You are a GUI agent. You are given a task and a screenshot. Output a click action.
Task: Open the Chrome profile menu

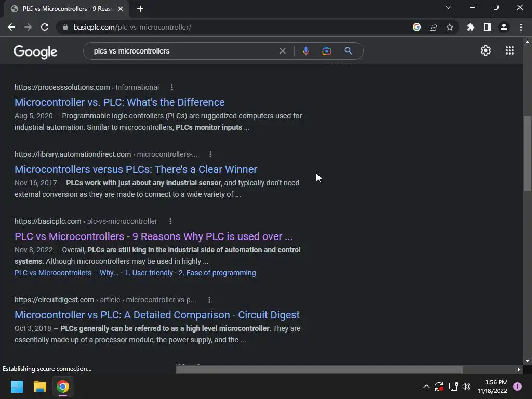(504, 27)
